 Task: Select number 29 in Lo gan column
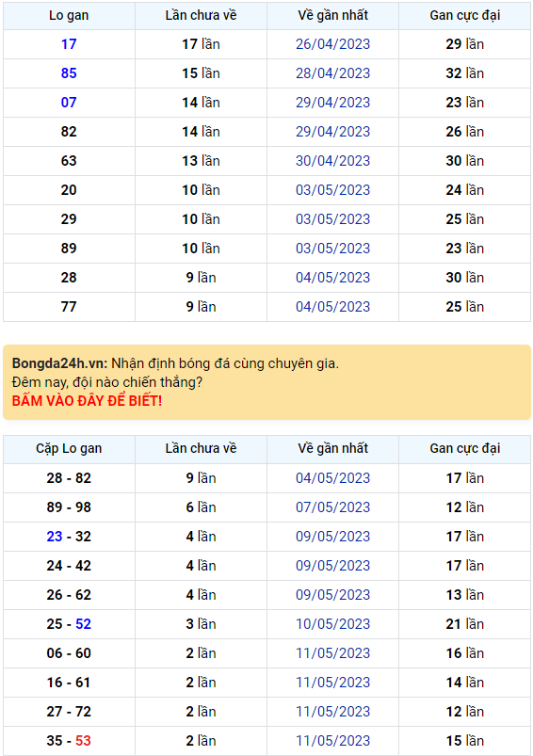tap(69, 219)
